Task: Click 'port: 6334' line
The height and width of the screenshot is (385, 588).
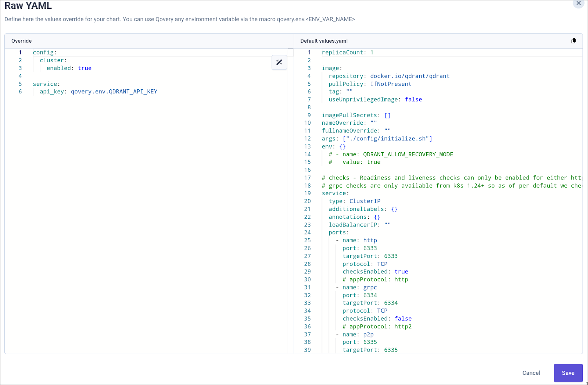Action: 360,296
